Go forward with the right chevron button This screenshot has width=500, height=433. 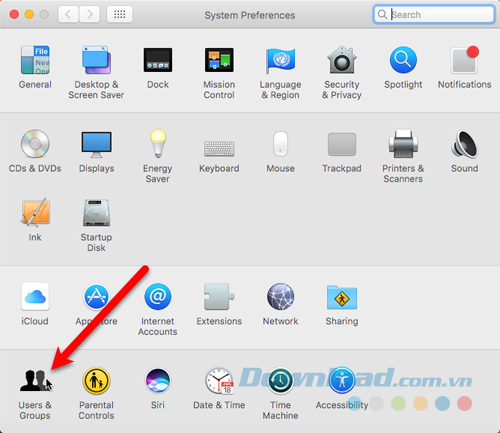89,14
